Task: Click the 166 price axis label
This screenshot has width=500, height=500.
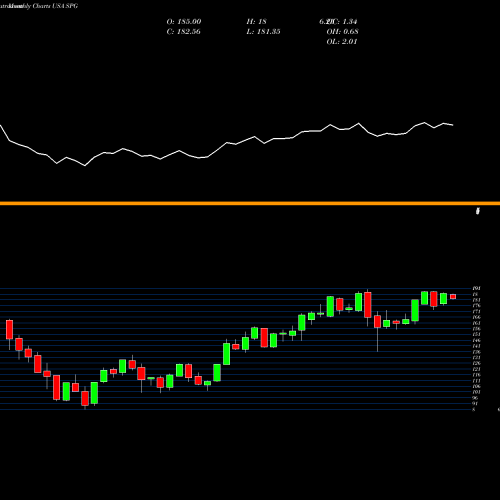Action: pyautogui.click(x=476, y=317)
